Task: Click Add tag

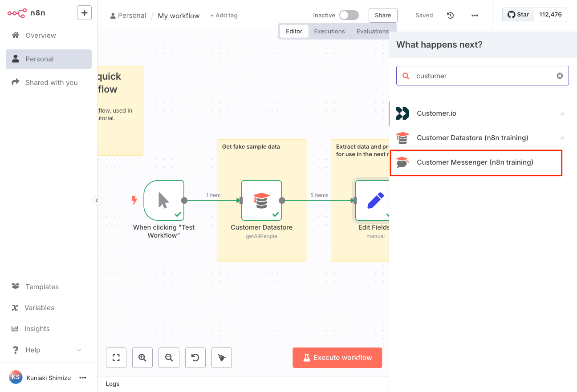Action: 224,15
